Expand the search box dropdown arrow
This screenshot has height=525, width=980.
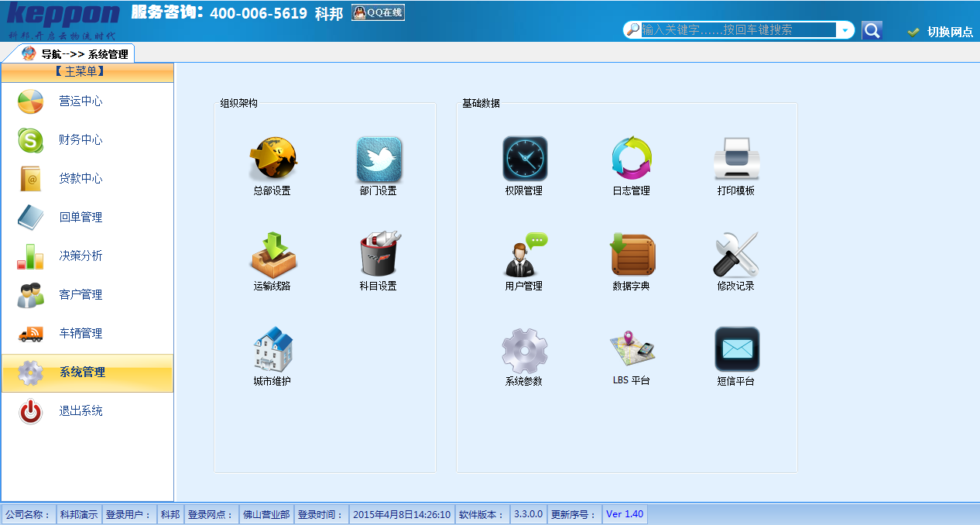845,30
